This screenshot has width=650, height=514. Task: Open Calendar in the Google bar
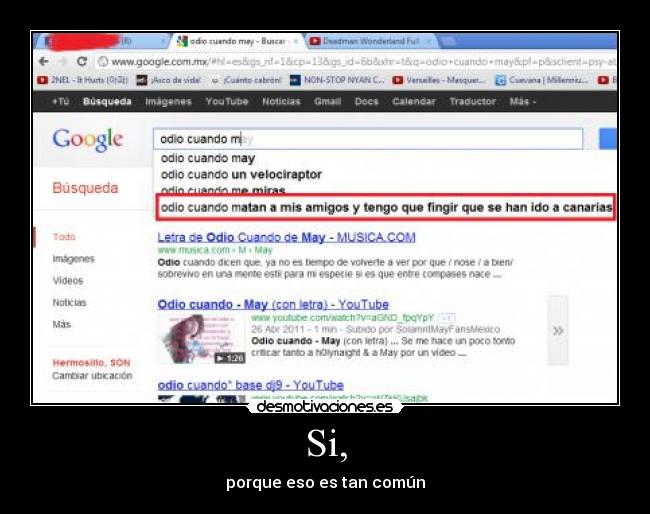414,102
